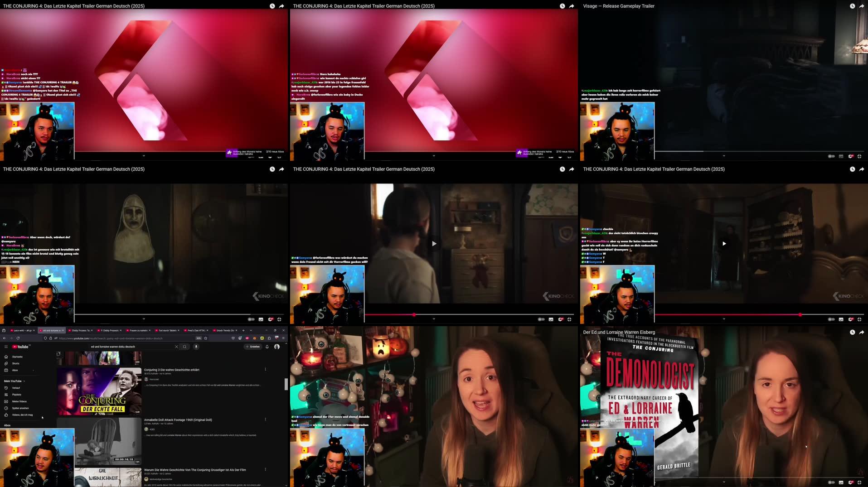
Task: Open YouTube notifications bell
Action: pos(267,347)
